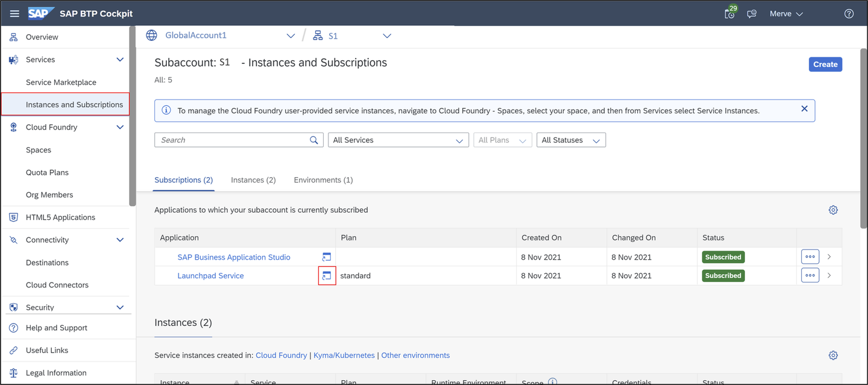Click the globe icon beside GlobalAccount1
Viewport: 868px width, 385px height.
coord(152,36)
